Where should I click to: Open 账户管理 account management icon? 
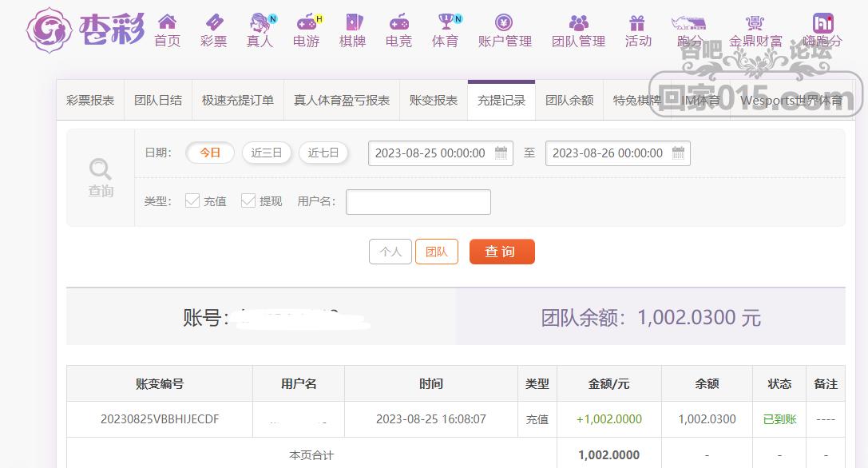(x=504, y=22)
